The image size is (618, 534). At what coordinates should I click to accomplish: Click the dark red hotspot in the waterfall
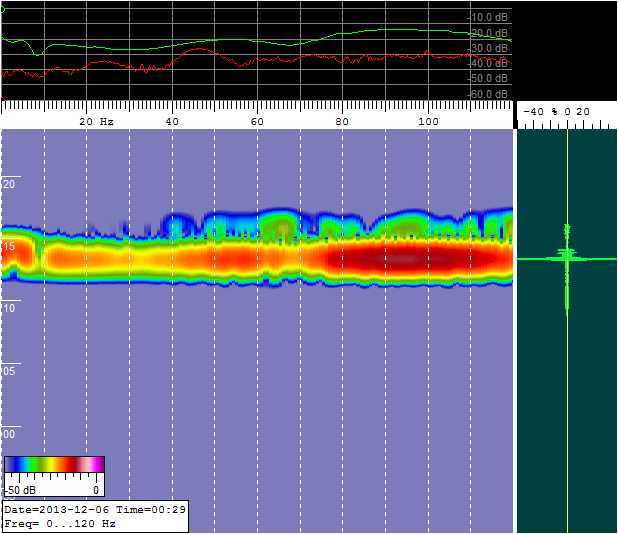point(400,258)
